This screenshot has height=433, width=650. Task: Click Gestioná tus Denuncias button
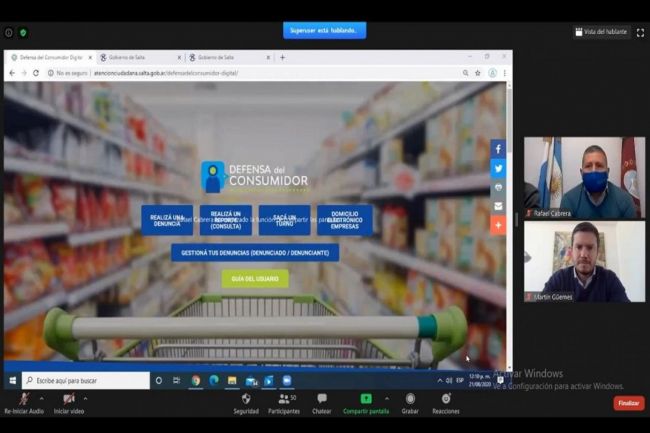[255, 252]
